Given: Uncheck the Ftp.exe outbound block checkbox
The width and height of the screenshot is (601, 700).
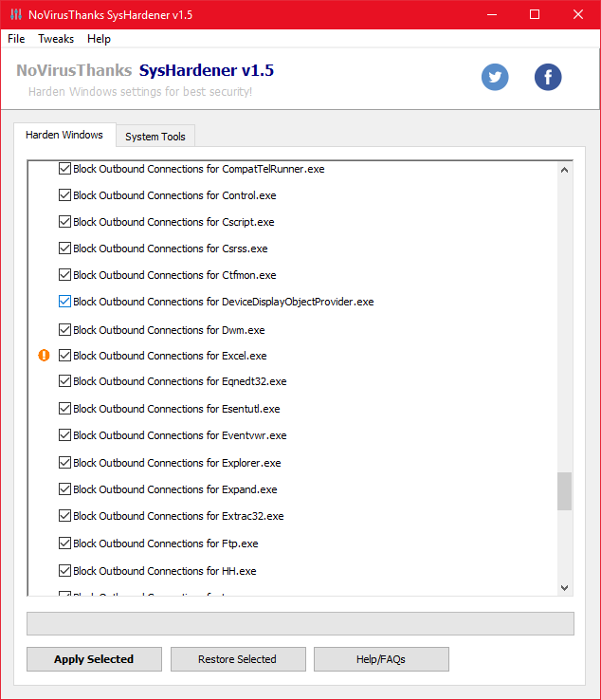Looking at the screenshot, I should pyautogui.click(x=64, y=543).
